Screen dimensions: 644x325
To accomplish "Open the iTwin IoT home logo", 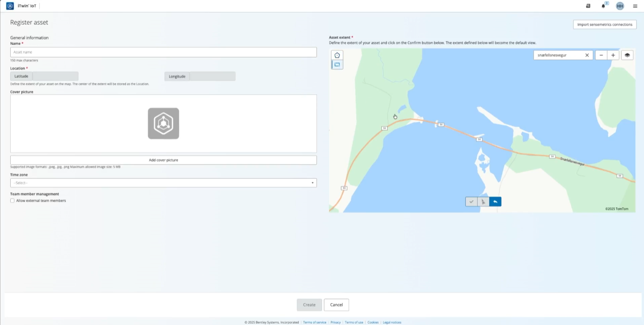I will click(10, 6).
